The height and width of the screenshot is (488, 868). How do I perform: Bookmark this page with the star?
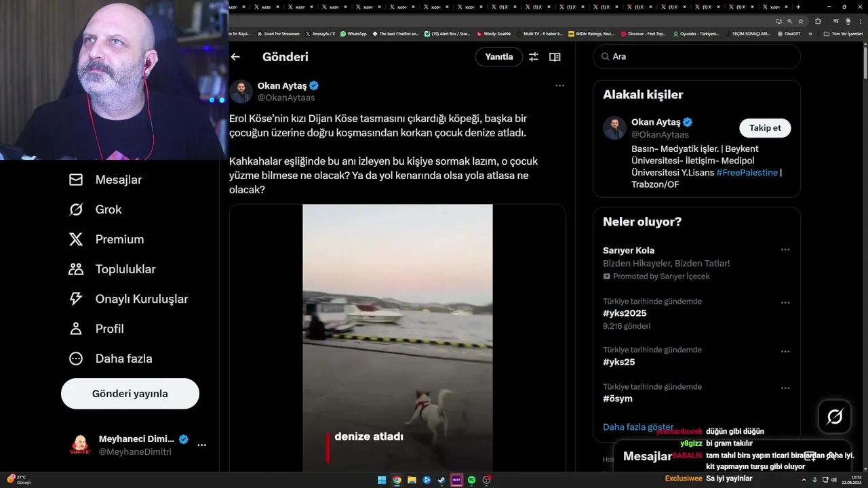[801, 21]
